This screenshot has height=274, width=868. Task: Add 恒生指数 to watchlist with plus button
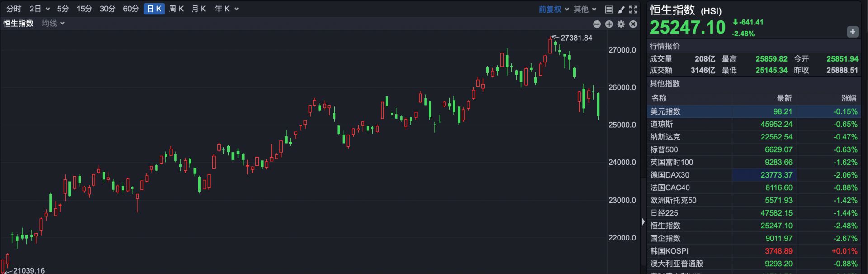click(x=852, y=32)
